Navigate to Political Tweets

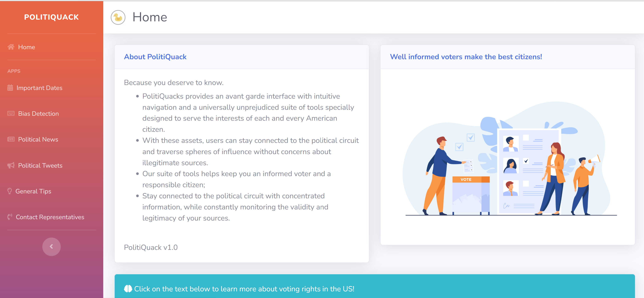click(40, 165)
